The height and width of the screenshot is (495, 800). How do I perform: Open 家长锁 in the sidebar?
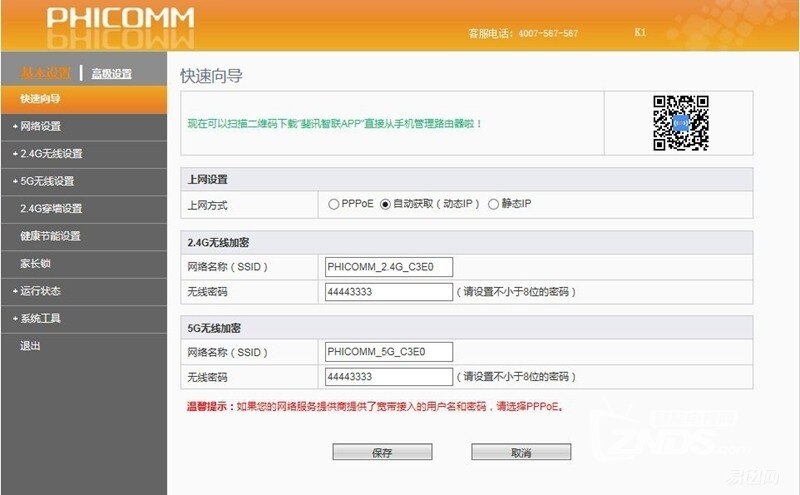(x=84, y=263)
